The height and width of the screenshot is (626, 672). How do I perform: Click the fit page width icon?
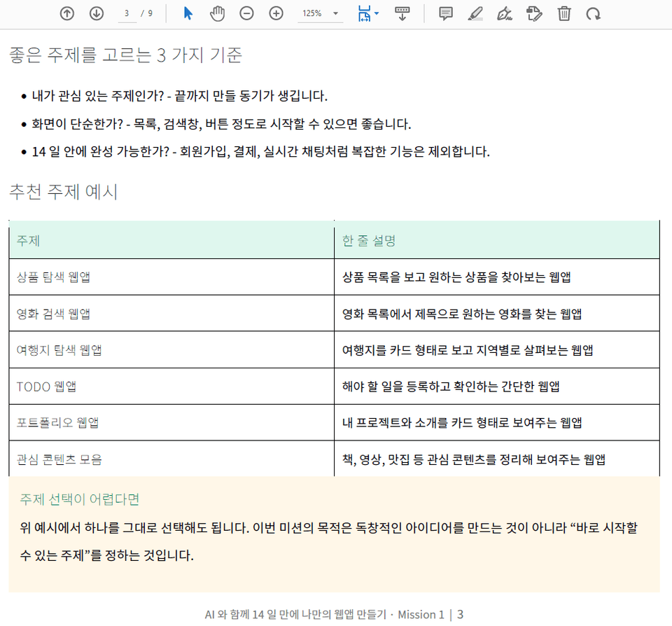(364, 14)
